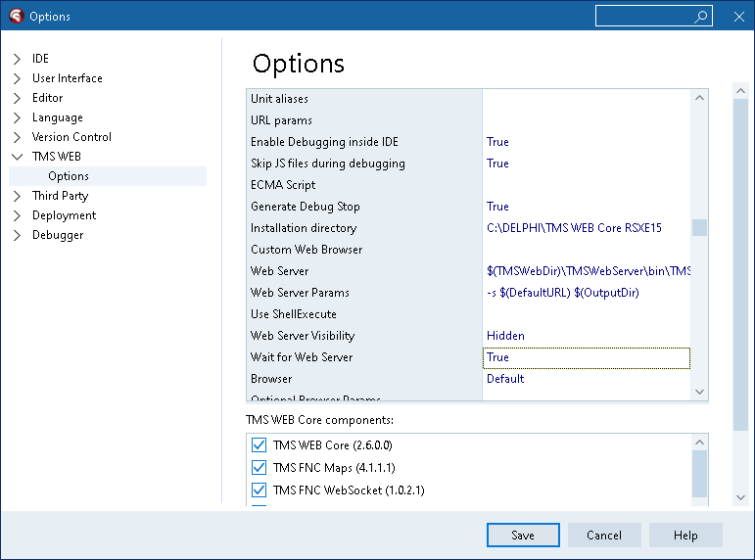This screenshot has height=560, width=755.
Task: Select the User Interface category
Action: click(68, 78)
